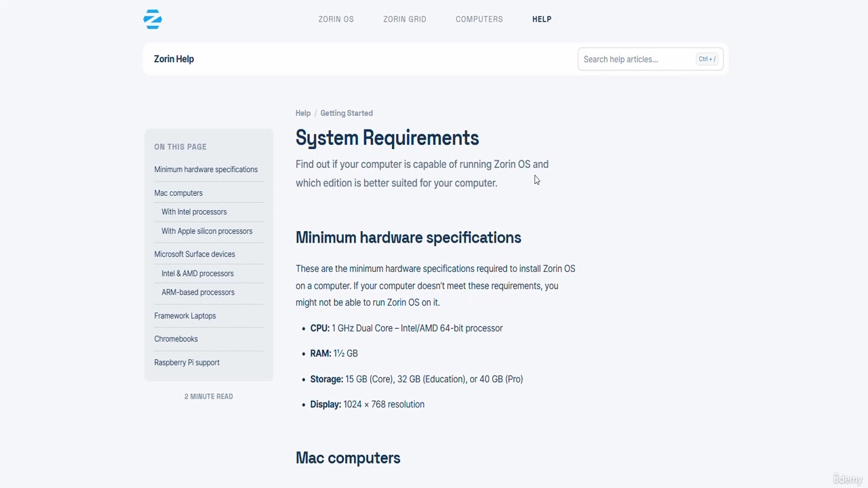This screenshot has width=868, height=488.
Task: Jump to Microsoft Surface devices section
Action: pyautogui.click(x=195, y=254)
